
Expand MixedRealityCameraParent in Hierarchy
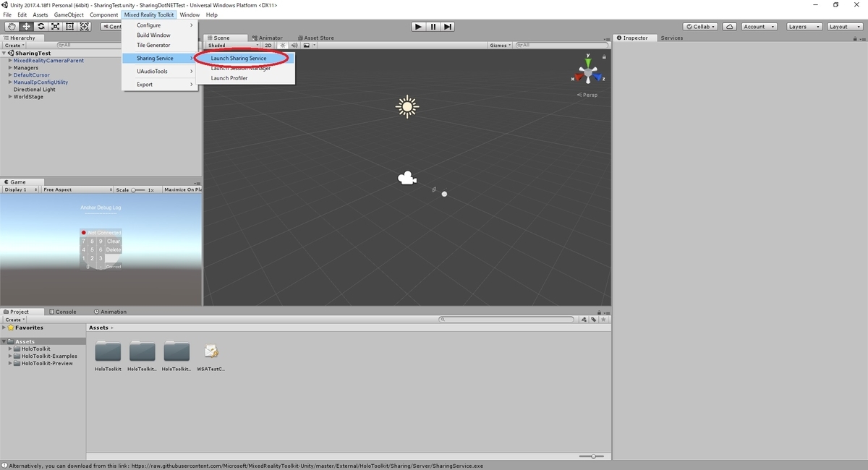pyautogui.click(x=10, y=61)
